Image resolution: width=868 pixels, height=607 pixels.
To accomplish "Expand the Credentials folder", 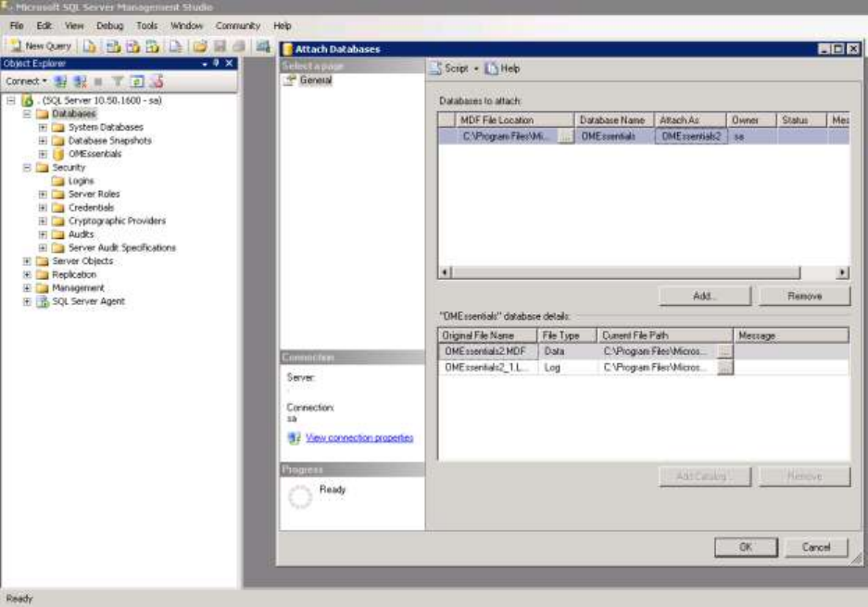I will pyautogui.click(x=43, y=208).
